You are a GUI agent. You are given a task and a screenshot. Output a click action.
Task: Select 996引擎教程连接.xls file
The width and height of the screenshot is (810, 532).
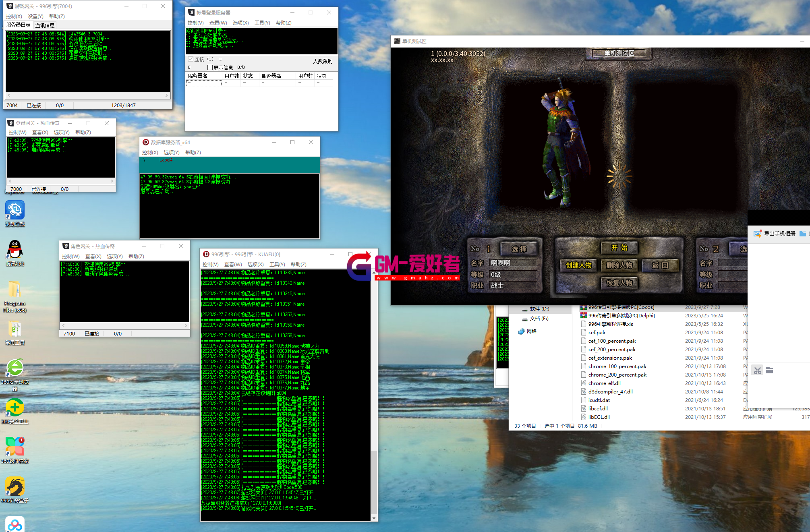click(x=610, y=324)
